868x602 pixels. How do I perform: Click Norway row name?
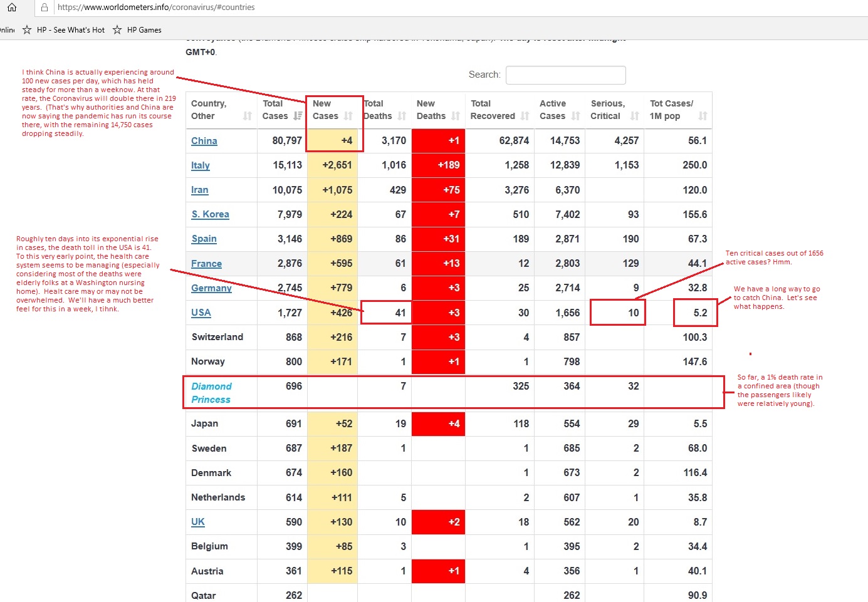click(208, 361)
